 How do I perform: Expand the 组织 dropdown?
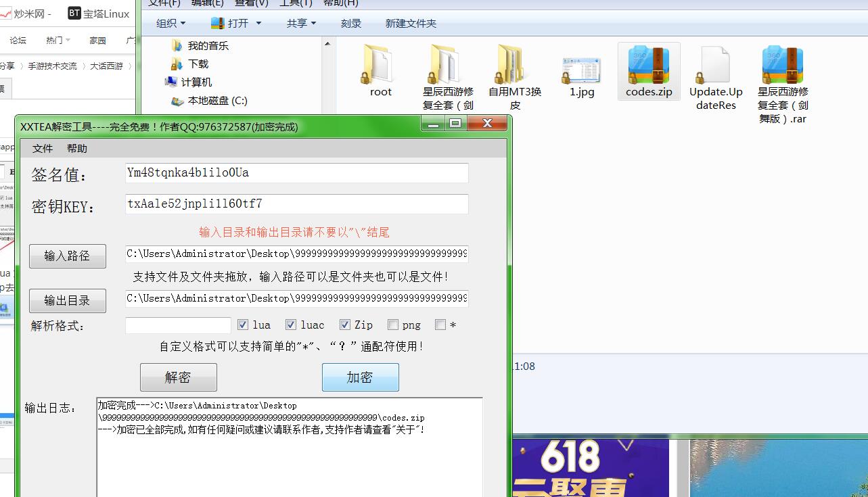click(x=170, y=22)
